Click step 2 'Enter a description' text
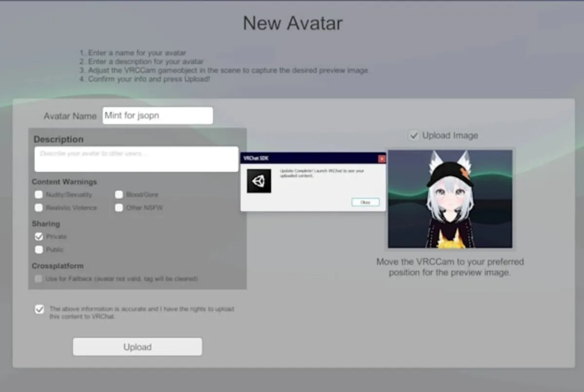The image size is (584, 392). pyautogui.click(x=142, y=61)
